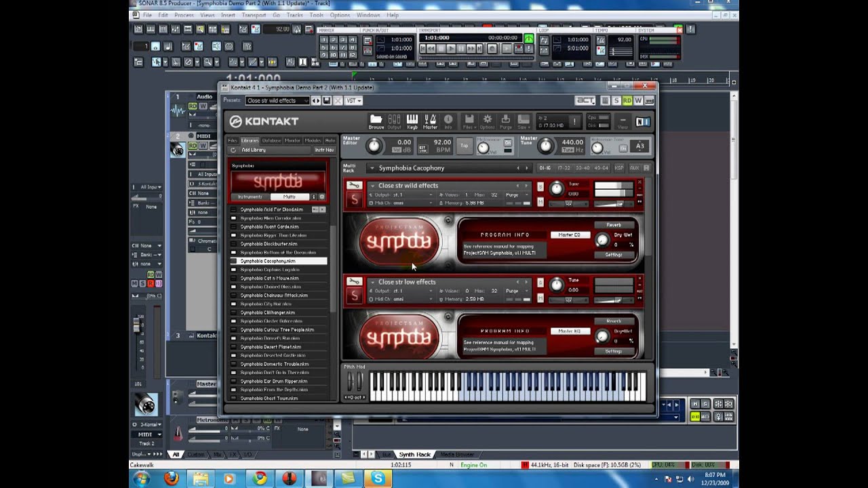Viewport: 868px width, 488px height.
Task: Save preset using the disk icon beside Presets
Action: click(x=327, y=100)
